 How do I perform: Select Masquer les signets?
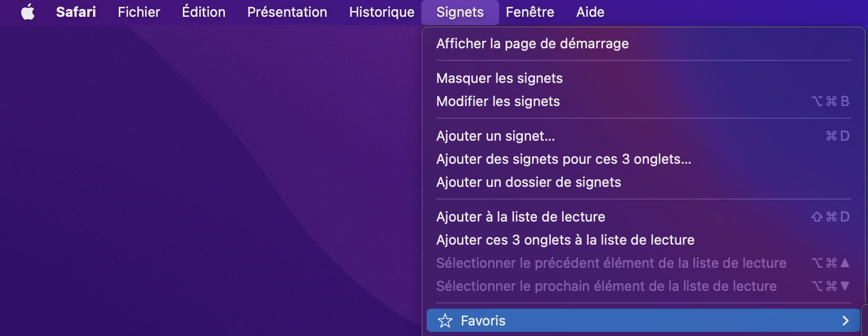(x=499, y=78)
